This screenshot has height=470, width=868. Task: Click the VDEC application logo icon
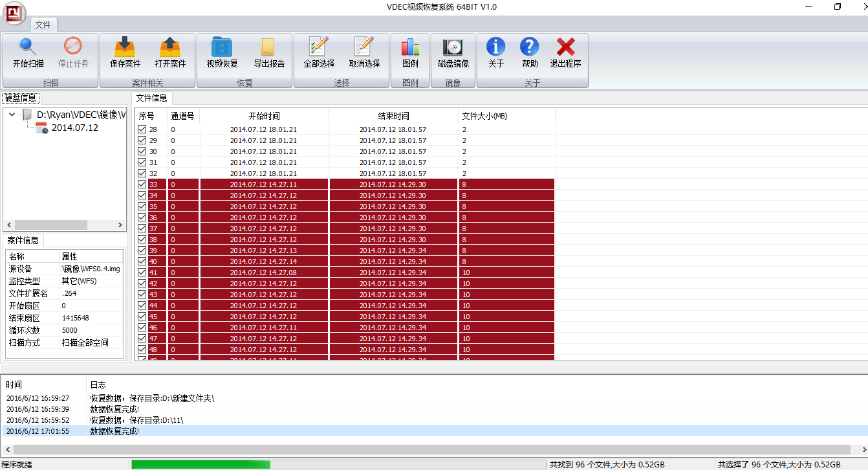[15, 13]
